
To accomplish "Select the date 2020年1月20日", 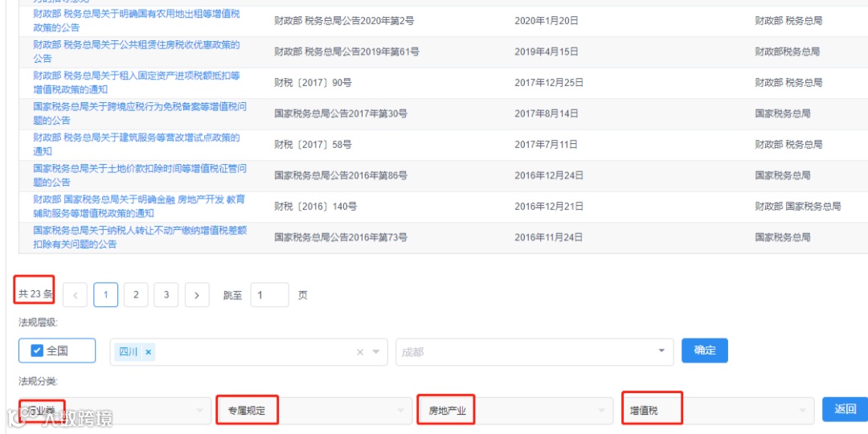I will (547, 21).
